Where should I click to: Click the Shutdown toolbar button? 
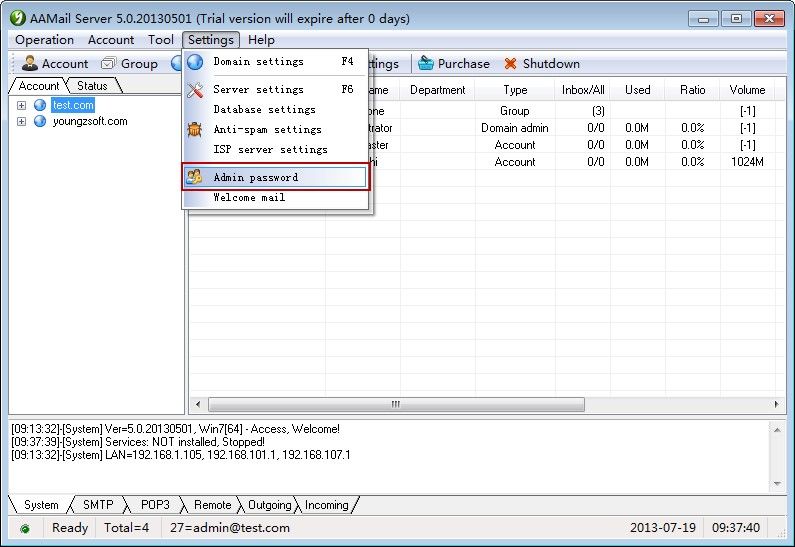[541, 63]
